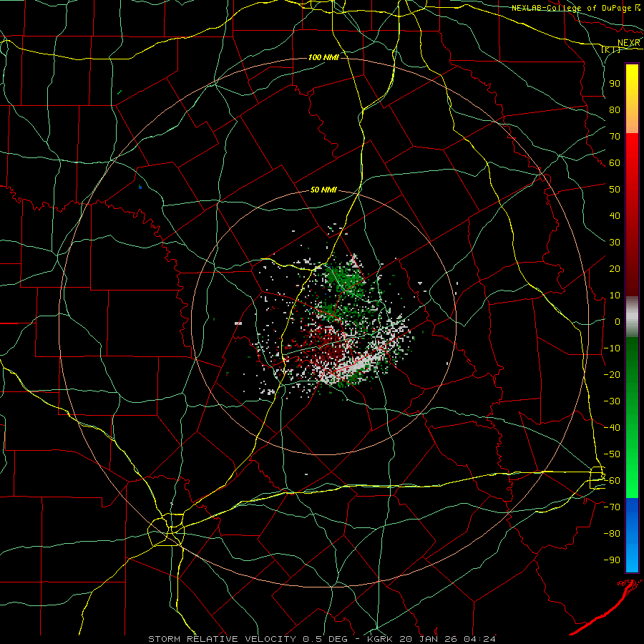Image resolution: width=644 pixels, height=644 pixels.
Task: Click the 0.5 DEG elevation angle text
Action: [x=325, y=639]
